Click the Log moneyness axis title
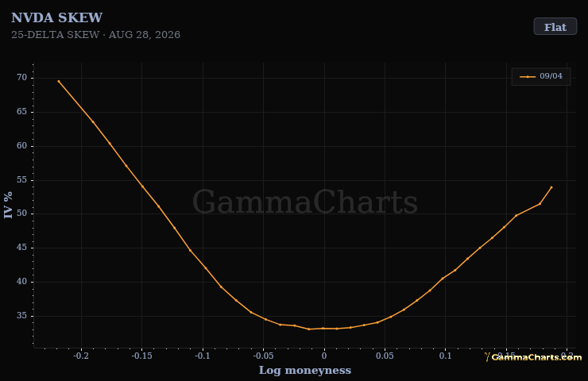This screenshot has height=381, width=588. [x=305, y=370]
